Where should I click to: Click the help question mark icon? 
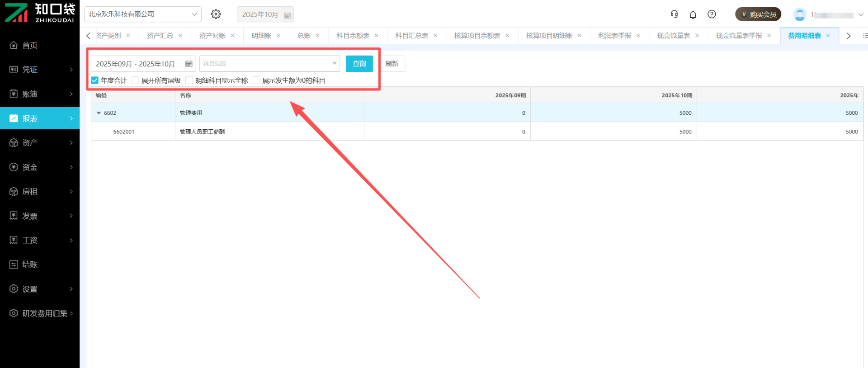point(712,14)
